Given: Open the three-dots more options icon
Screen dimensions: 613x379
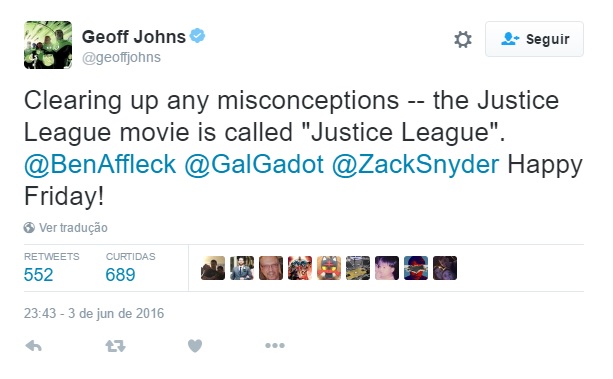Looking at the screenshot, I should click(275, 345).
